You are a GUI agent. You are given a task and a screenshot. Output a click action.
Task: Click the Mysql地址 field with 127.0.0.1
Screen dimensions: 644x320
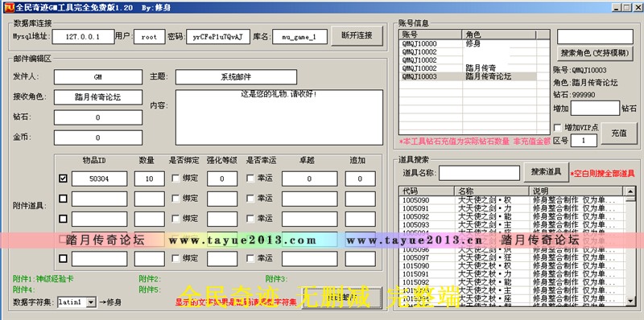tap(83, 36)
